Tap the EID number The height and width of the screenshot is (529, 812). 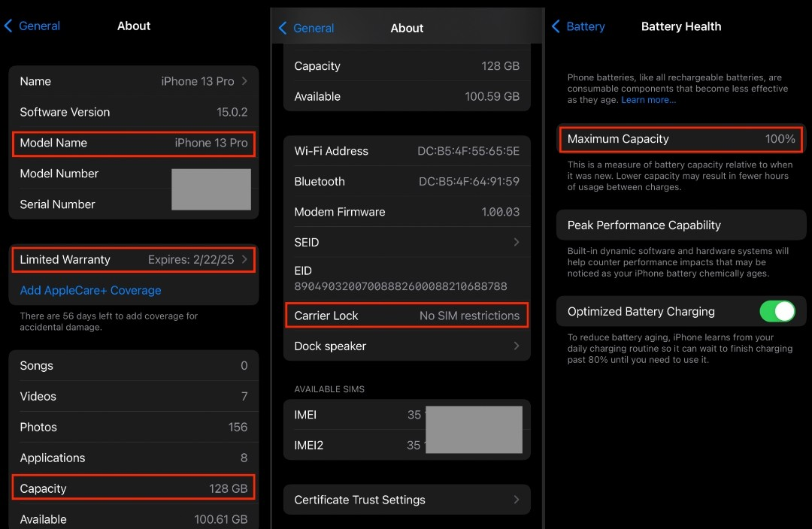pos(400,286)
